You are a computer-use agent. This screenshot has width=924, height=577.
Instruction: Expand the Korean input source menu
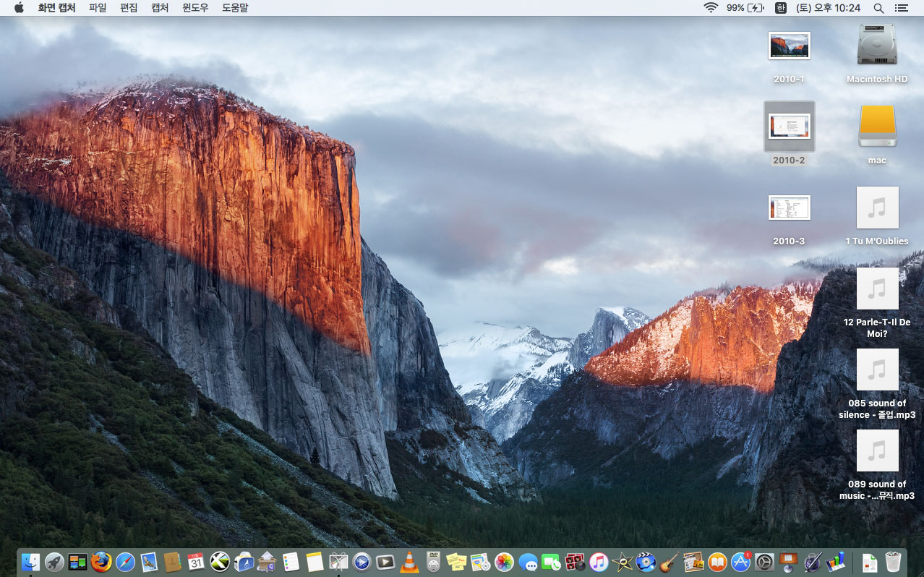780,8
